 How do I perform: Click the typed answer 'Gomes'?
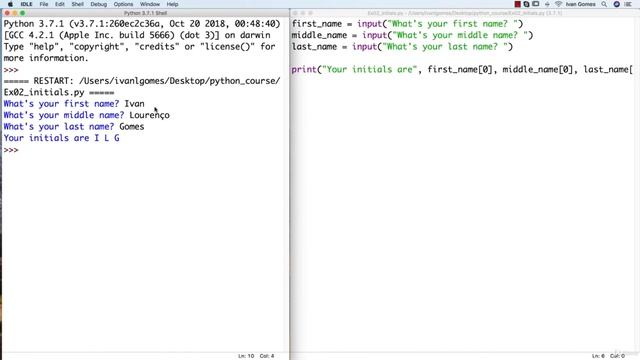131,127
